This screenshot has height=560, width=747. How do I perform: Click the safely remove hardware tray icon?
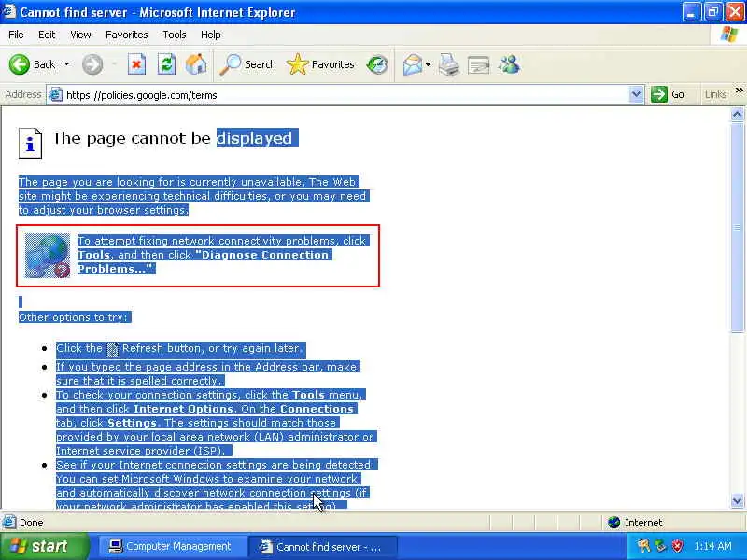[x=660, y=546]
